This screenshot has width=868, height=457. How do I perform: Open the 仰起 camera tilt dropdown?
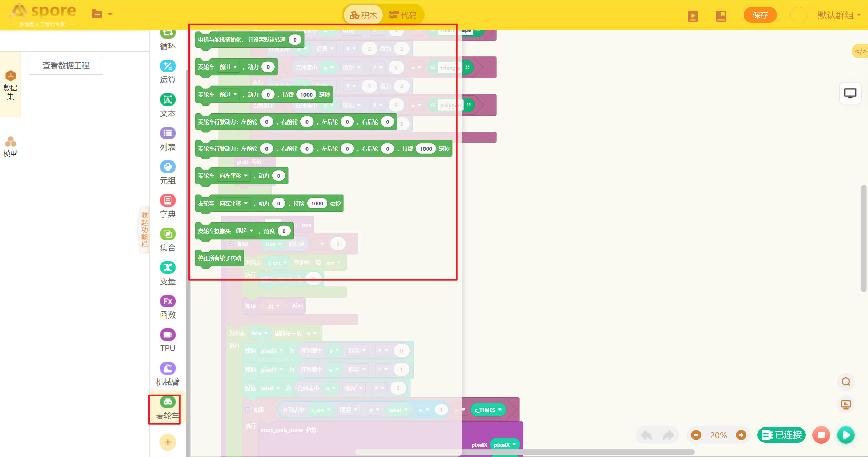pos(244,231)
